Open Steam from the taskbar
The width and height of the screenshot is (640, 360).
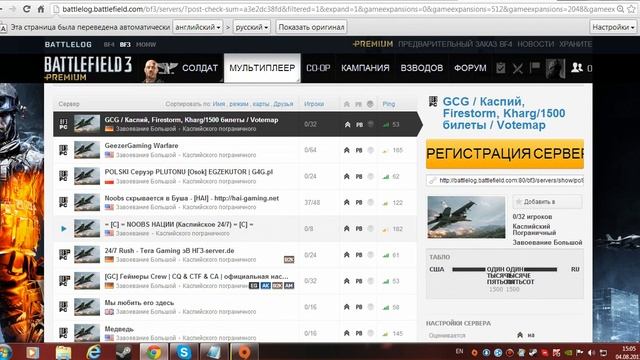point(123,352)
